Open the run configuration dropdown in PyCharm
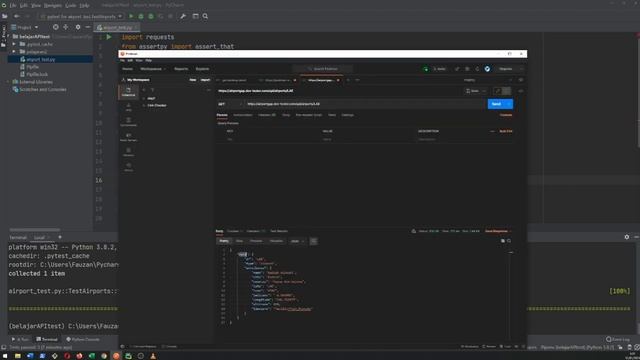The width and height of the screenshot is (640, 360). (x=81, y=16)
